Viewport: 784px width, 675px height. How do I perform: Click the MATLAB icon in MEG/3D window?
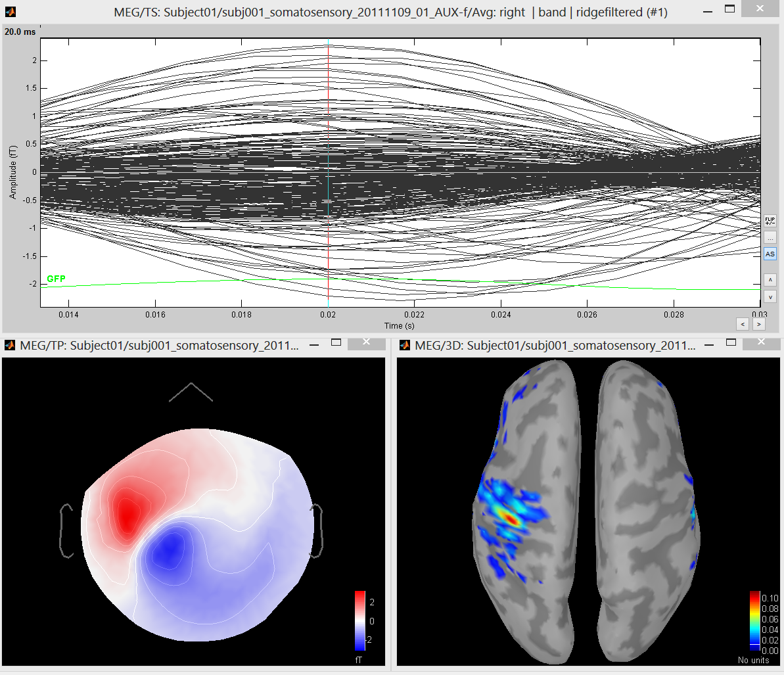(405, 345)
